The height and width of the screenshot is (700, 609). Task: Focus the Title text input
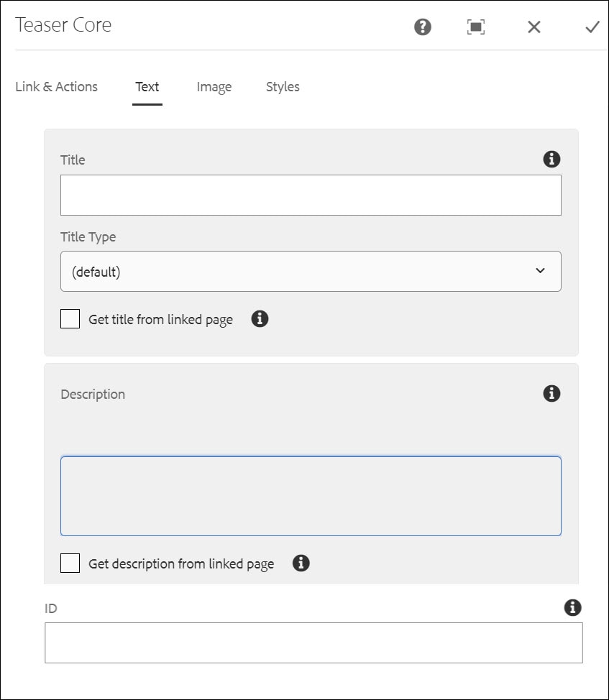click(311, 195)
